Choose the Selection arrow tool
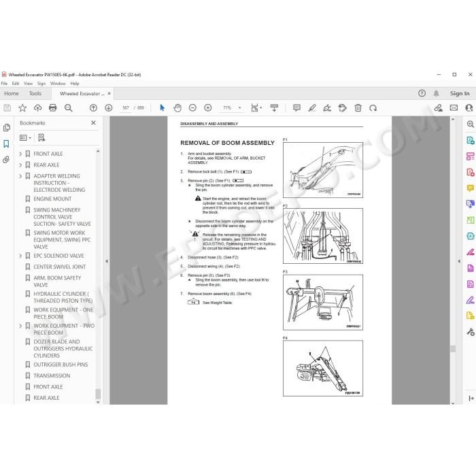 [162, 107]
